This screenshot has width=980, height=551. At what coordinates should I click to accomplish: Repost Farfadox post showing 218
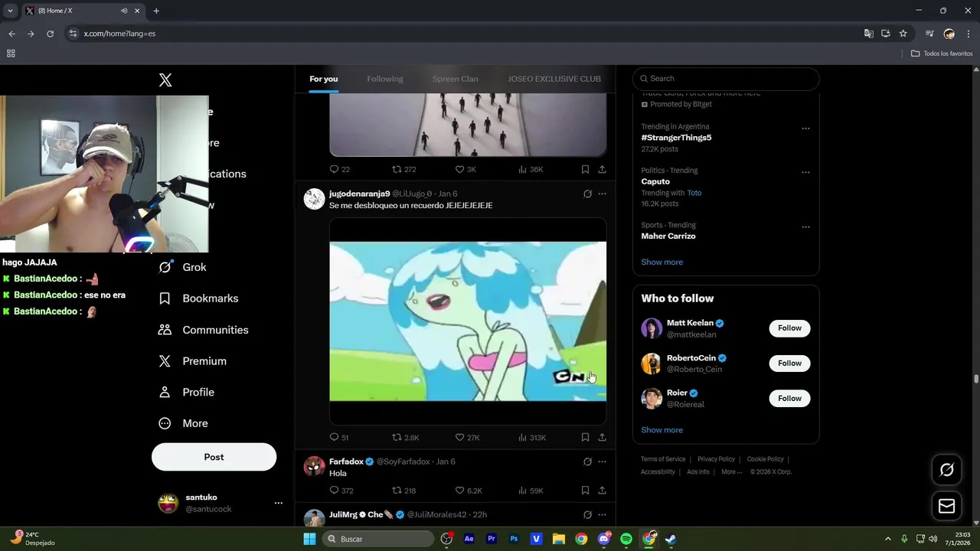[x=404, y=491]
